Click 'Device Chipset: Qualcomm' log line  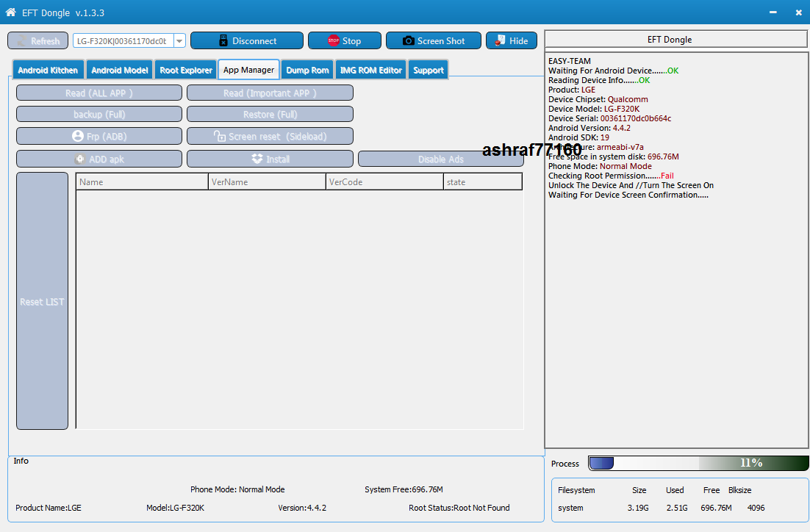pyautogui.click(x=598, y=99)
